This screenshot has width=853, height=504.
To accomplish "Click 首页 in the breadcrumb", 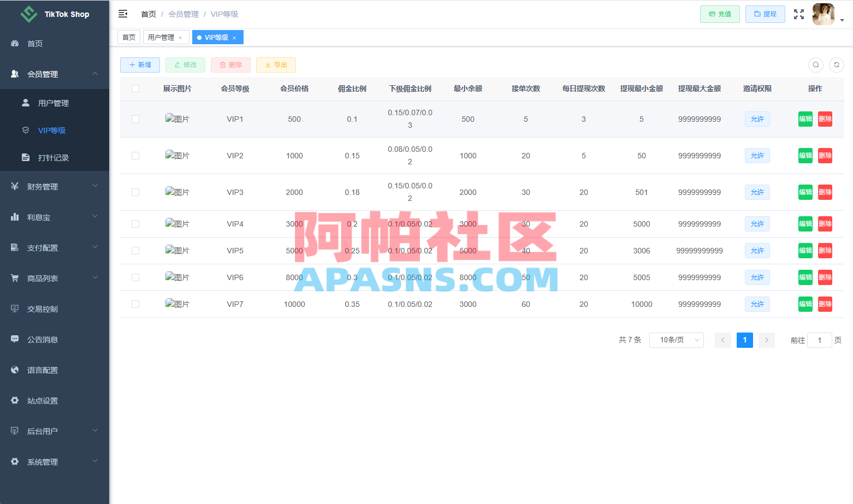I will point(149,14).
